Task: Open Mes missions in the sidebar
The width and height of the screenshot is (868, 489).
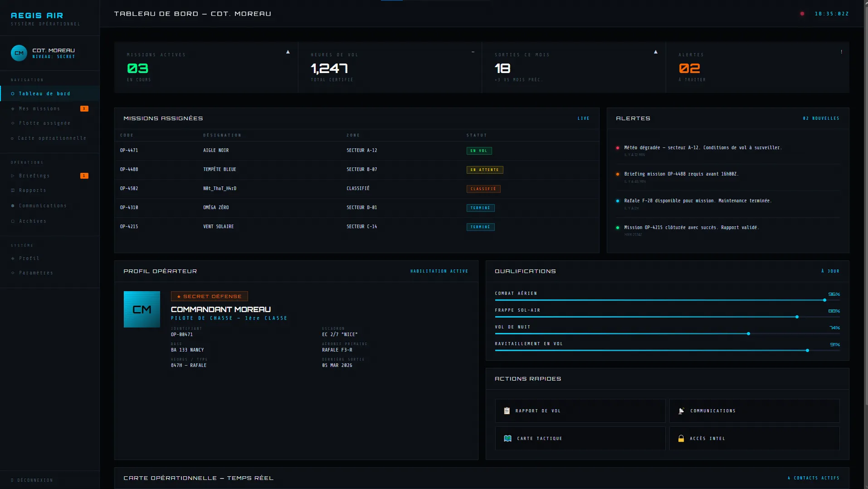Action: pos(39,109)
